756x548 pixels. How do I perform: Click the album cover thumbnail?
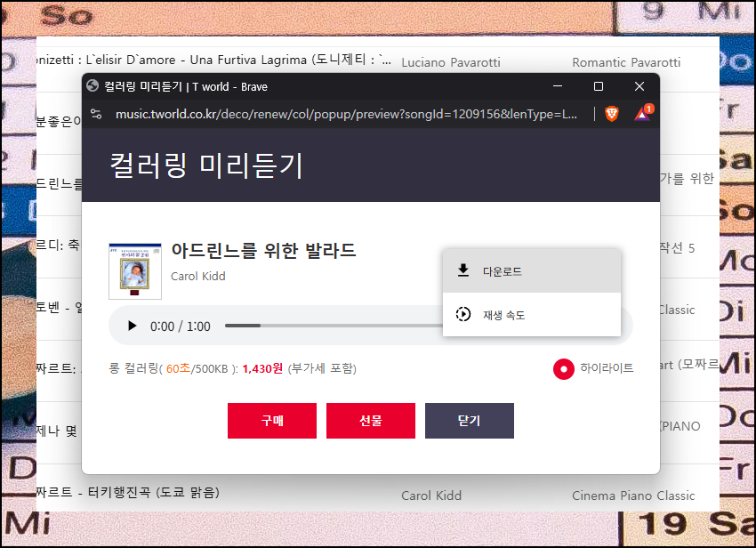click(135, 271)
